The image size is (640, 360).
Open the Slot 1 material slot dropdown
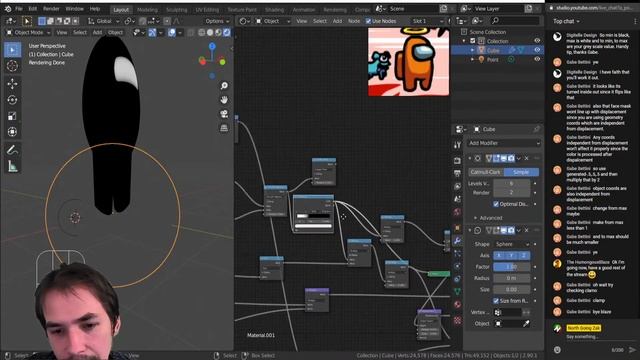pos(427,21)
